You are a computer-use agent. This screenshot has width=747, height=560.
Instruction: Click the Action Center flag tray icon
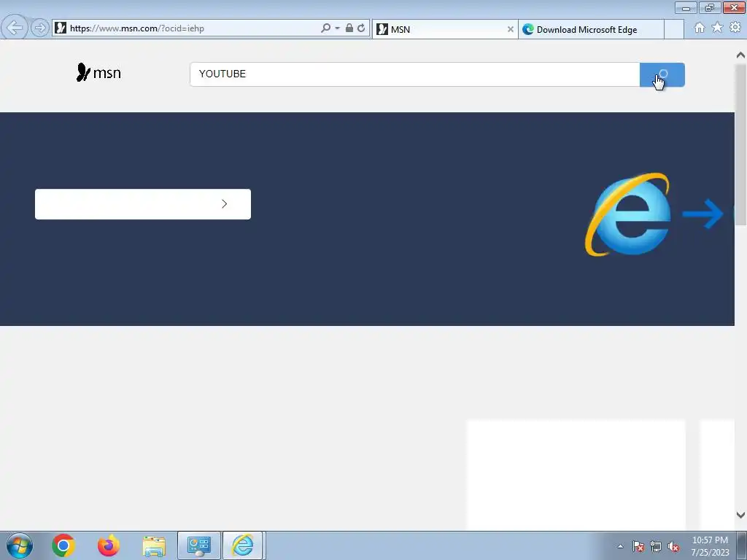(638, 546)
